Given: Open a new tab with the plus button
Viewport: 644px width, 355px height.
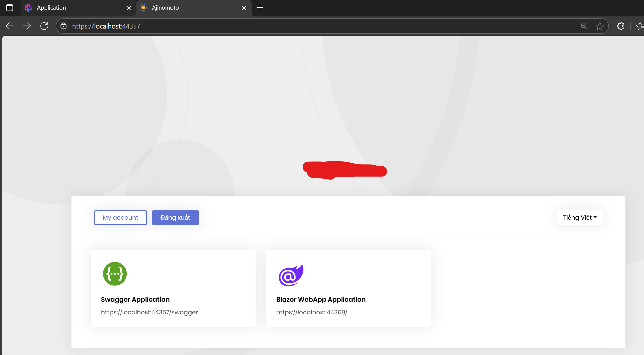Looking at the screenshot, I should click(260, 8).
